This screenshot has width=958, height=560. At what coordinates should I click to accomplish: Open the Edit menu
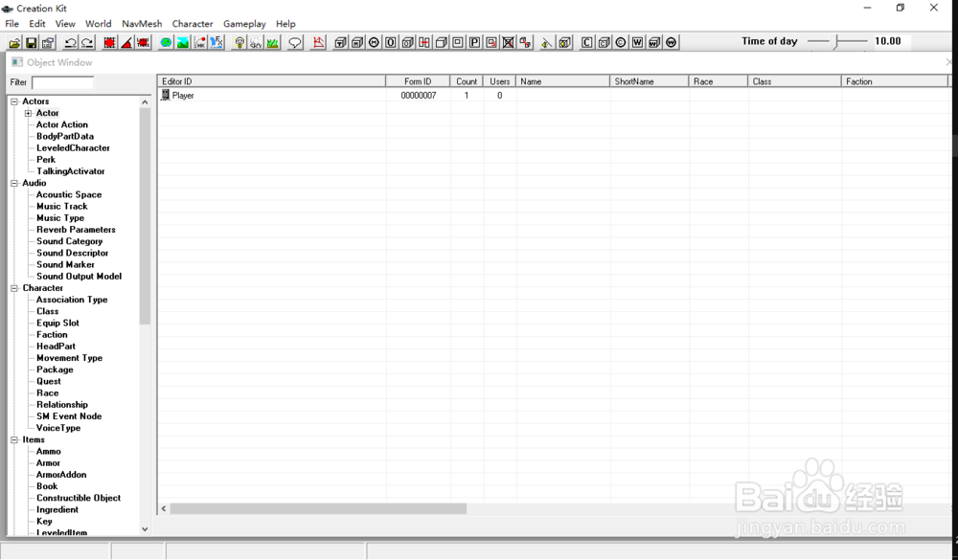point(36,24)
